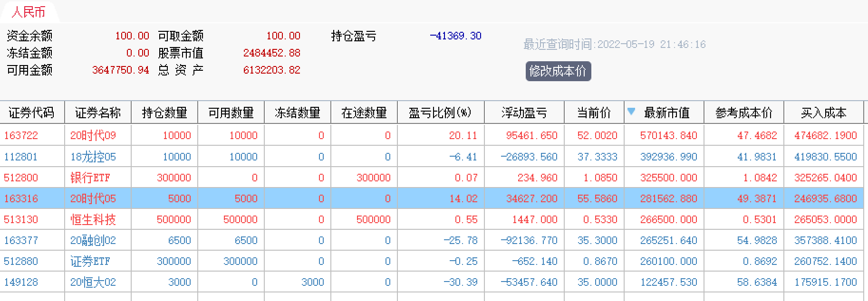Click the 修改成本价 button
The image size is (868, 301).
pyautogui.click(x=558, y=71)
